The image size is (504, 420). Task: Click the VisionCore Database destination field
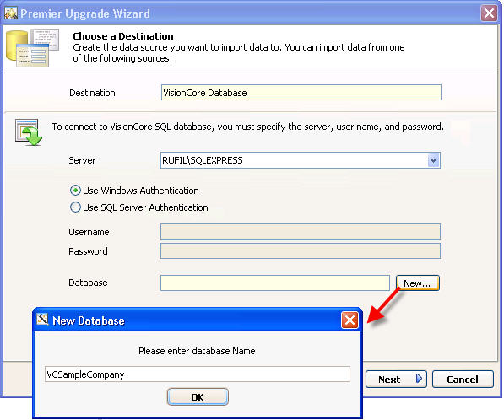click(301, 93)
